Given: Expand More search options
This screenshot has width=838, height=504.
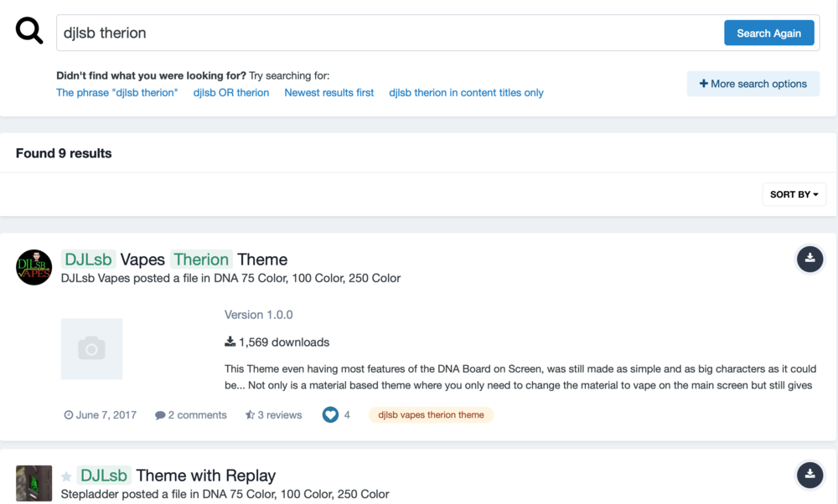Looking at the screenshot, I should tap(753, 84).
